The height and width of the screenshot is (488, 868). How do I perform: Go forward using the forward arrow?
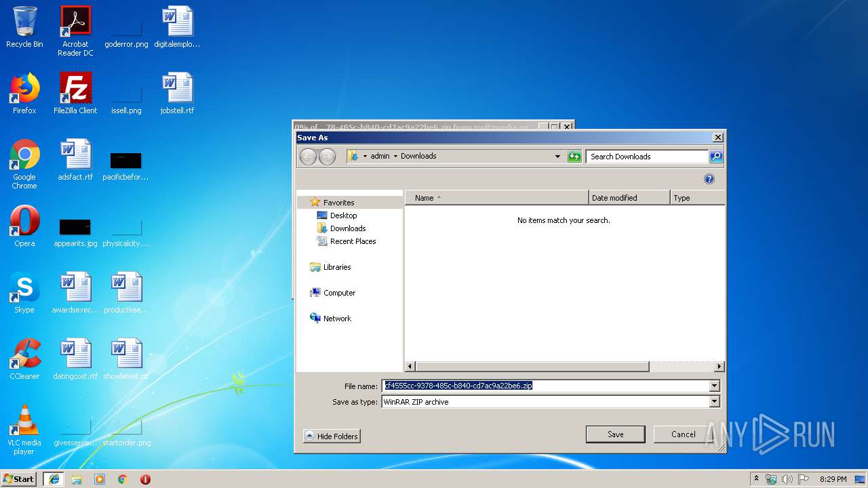[x=327, y=157]
